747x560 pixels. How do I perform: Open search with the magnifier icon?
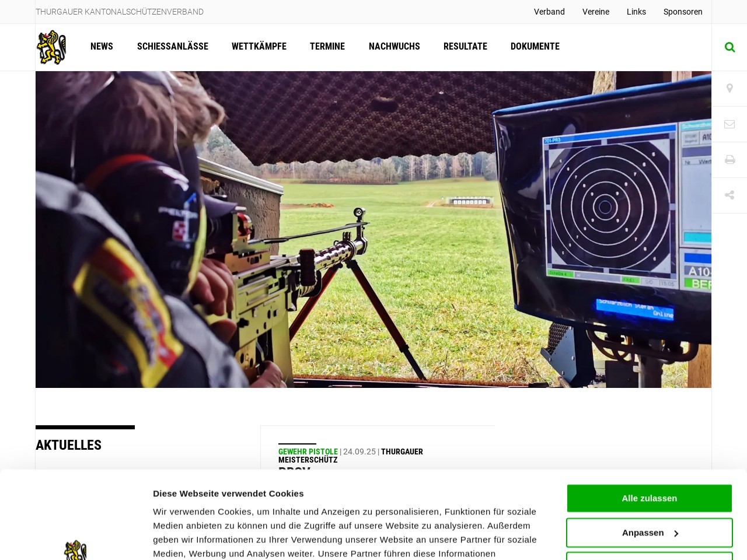click(x=729, y=47)
